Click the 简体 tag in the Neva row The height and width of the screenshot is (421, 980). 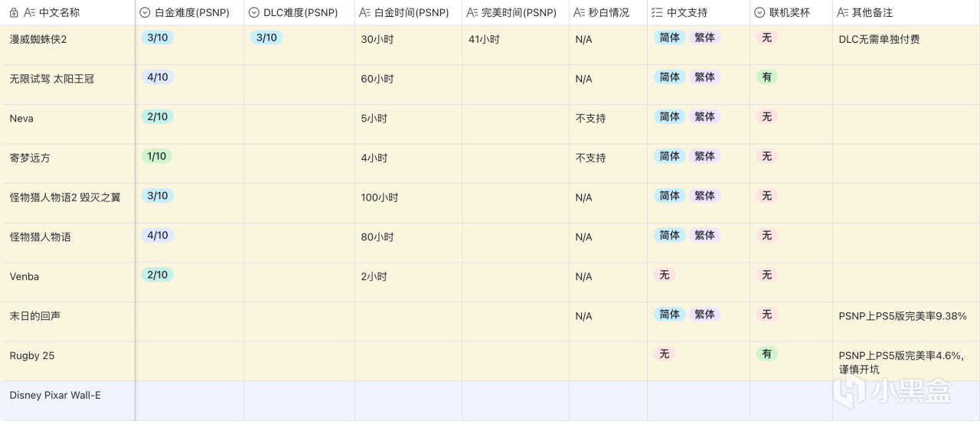click(x=669, y=116)
